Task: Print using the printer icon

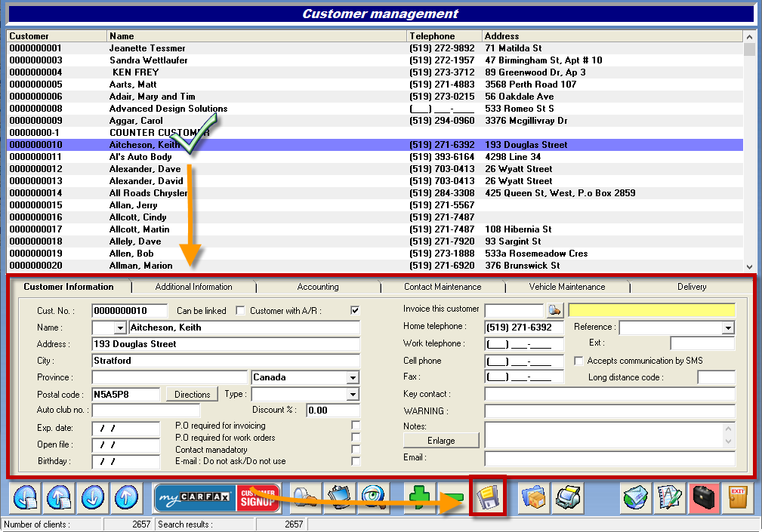Action: [x=568, y=497]
